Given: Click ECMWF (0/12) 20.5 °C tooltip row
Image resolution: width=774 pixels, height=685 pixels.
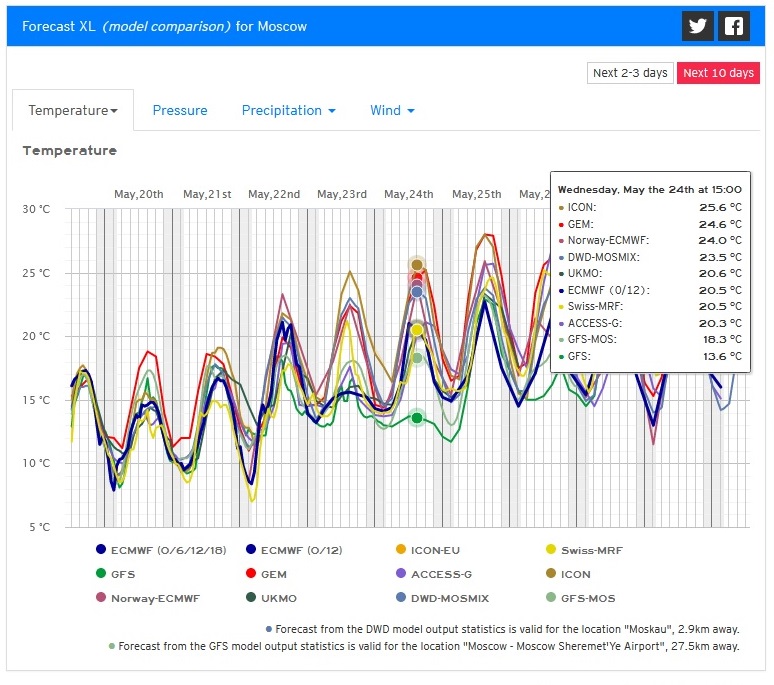Looking at the screenshot, I should 650,290.
